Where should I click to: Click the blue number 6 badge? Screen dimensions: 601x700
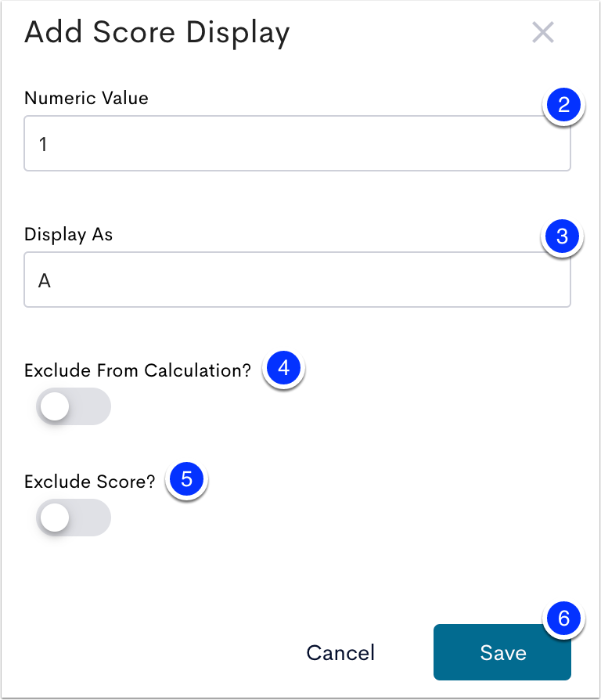(563, 619)
